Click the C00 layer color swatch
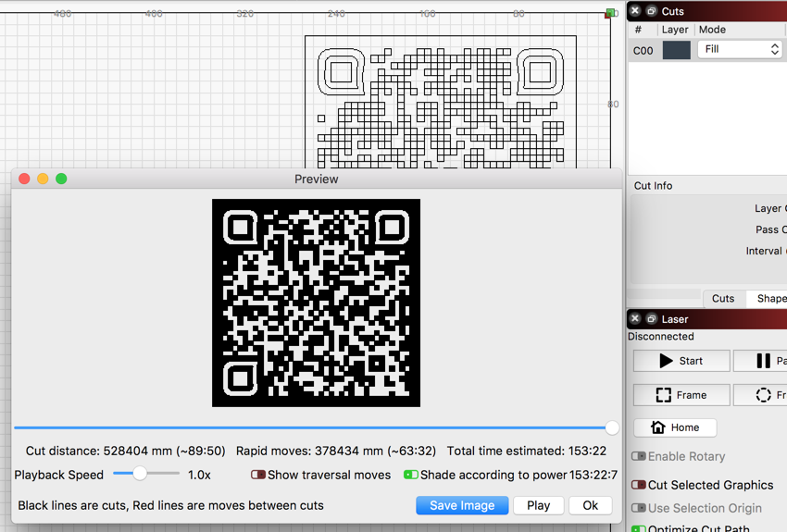Image resolution: width=787 pixels, height=532 pixels. 677,50
